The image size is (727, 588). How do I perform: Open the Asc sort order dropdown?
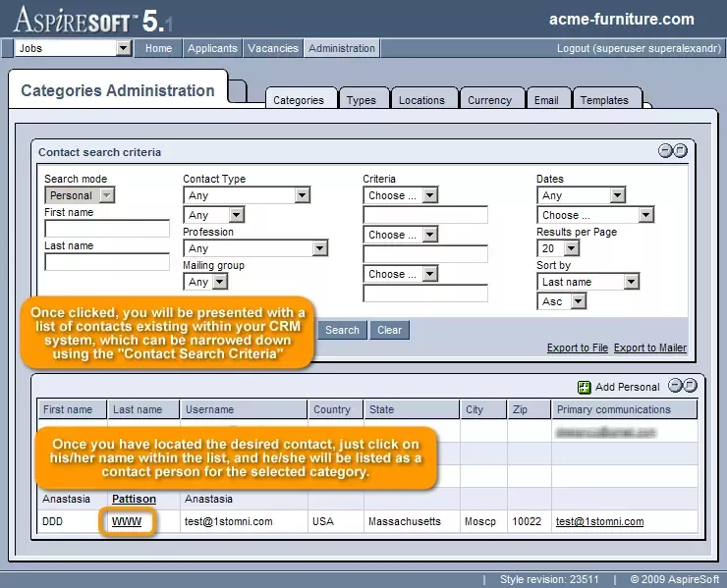(562, 301)
